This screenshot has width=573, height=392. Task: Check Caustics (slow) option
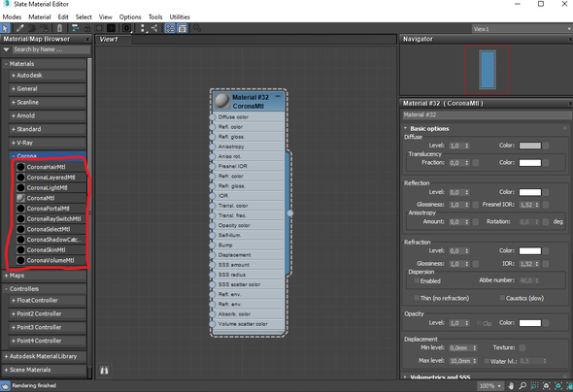click(x=502, y=298)
